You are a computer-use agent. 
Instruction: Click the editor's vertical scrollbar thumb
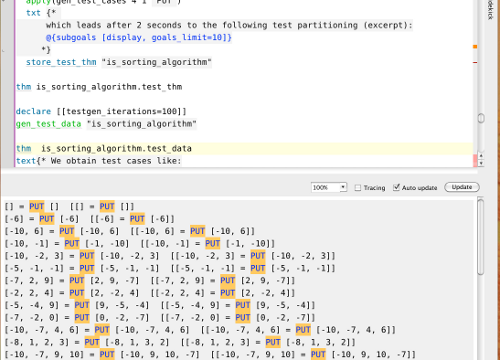tap(481, 118)
